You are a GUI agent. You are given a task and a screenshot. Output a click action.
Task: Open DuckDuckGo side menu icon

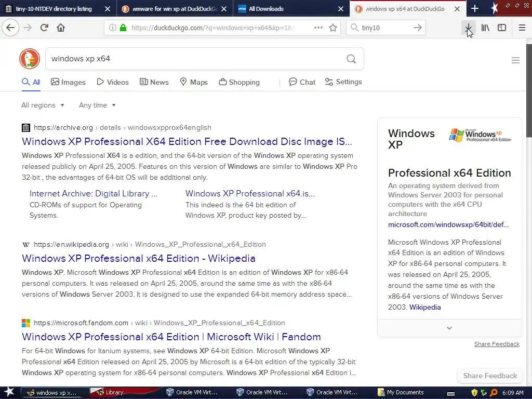pyautogui.click(x=515, y=60)
